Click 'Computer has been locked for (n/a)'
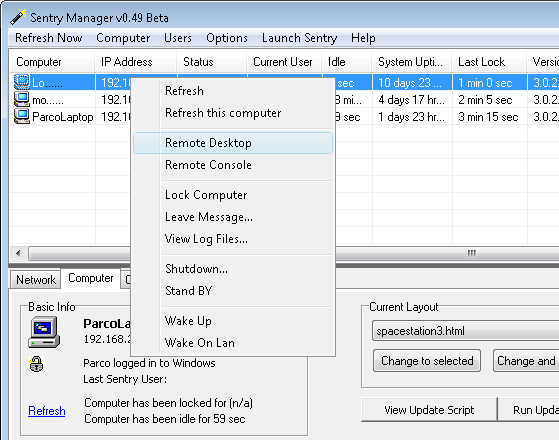 tap(169, 403)
